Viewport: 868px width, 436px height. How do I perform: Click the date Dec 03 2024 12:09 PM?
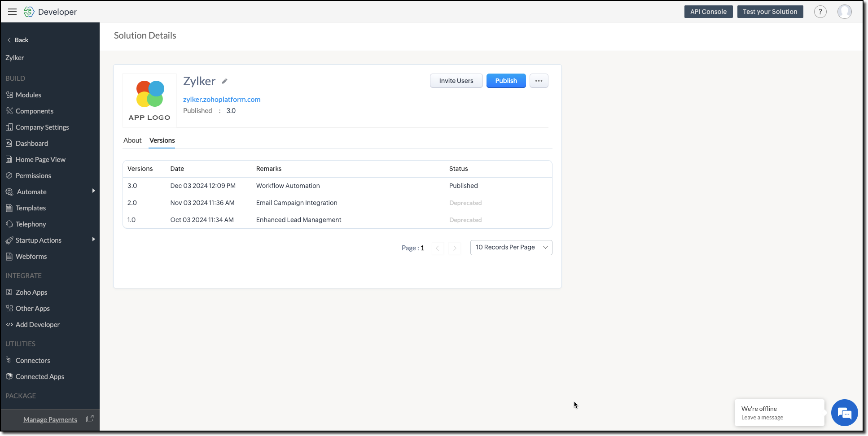203,186
